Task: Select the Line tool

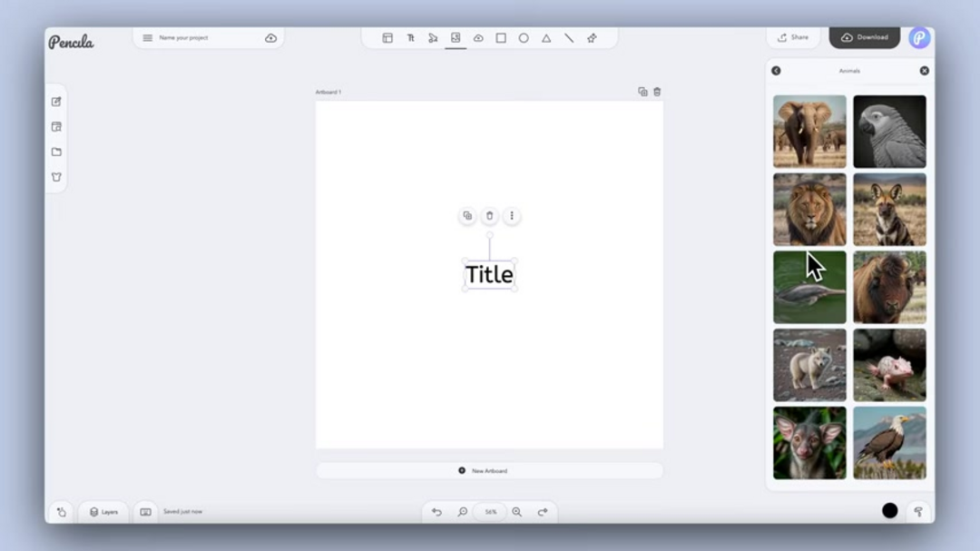Action: coord(569,38)
